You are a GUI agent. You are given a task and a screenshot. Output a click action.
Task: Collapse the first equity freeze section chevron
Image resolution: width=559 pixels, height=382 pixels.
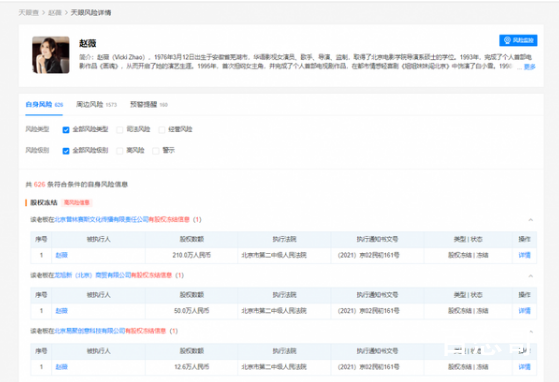pyautogui.click(x=530, y=220)
